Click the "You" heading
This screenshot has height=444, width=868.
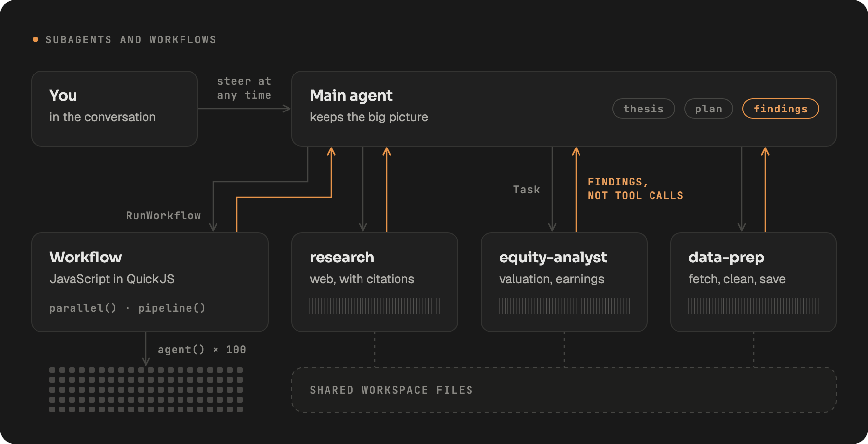(x=63, y=95)
